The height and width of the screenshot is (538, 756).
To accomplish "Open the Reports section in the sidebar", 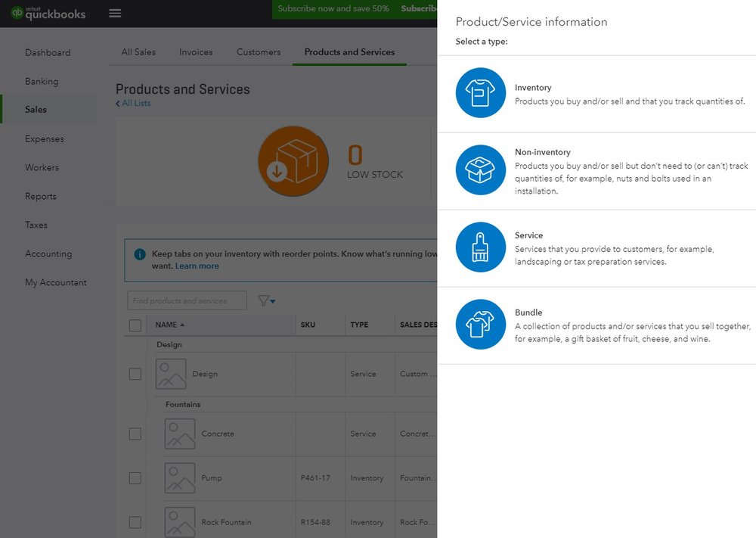I will tap(41, 196).
